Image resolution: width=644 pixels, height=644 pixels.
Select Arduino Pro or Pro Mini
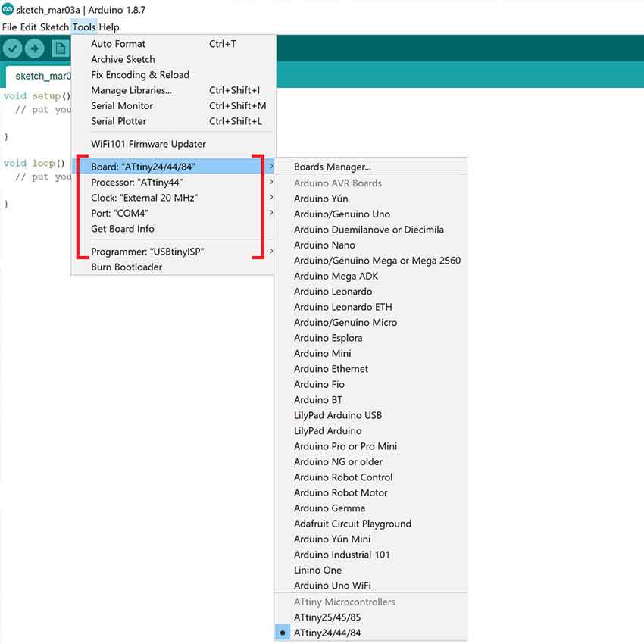[370, 446]
